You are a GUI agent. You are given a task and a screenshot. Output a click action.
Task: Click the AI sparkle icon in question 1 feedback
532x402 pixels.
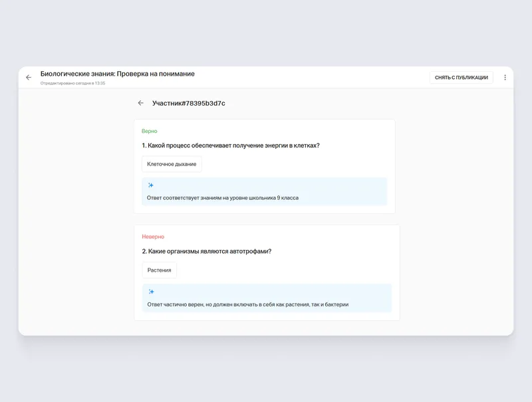pos(151,185)
